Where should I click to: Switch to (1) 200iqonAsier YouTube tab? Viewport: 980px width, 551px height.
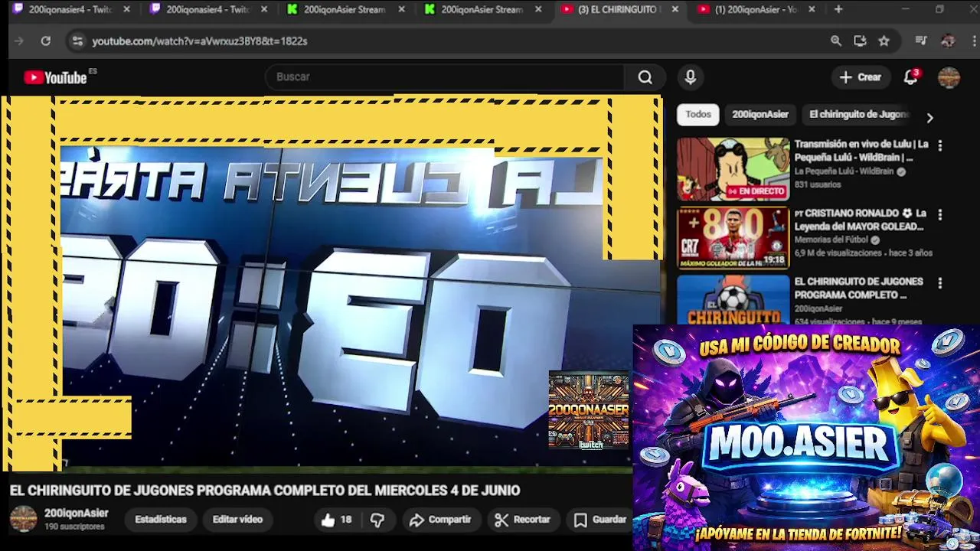(x=756, y=10)
